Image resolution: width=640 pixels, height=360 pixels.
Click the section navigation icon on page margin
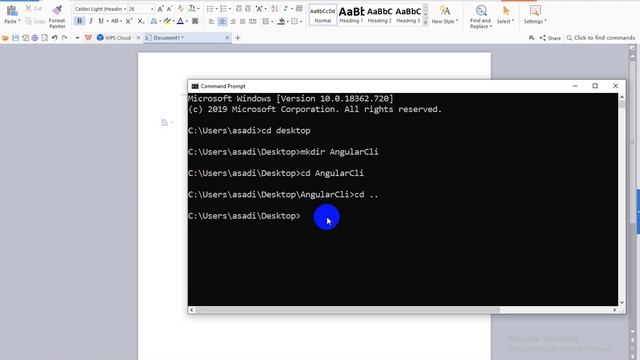[165, 122]
